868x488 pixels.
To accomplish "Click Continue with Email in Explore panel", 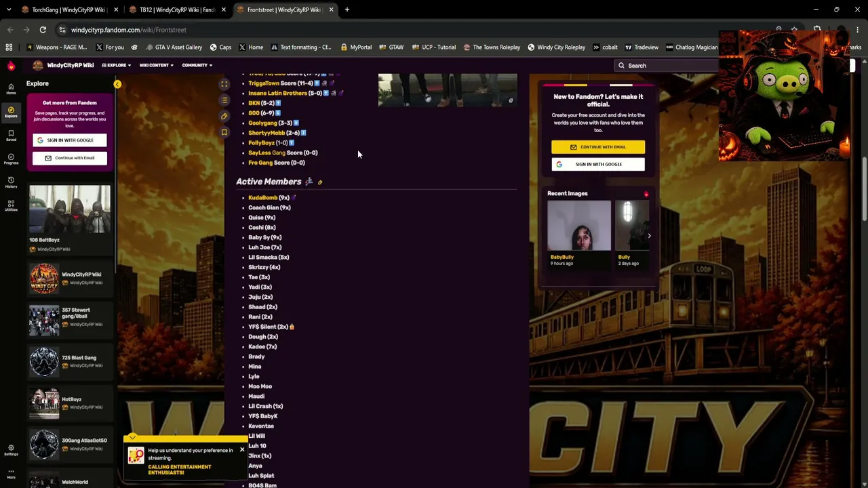I will tap(70, 158).
